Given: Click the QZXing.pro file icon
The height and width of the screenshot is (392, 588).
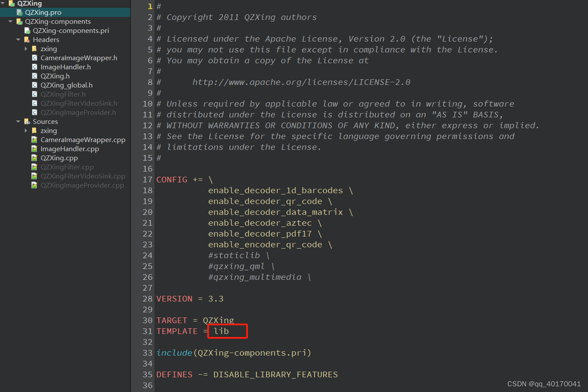Looking at the screenshot, I should click(19, 13).
